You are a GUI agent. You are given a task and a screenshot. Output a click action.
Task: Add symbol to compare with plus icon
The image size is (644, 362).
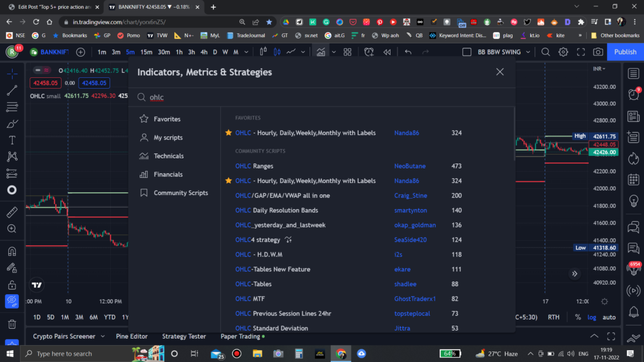coord(80,52)
